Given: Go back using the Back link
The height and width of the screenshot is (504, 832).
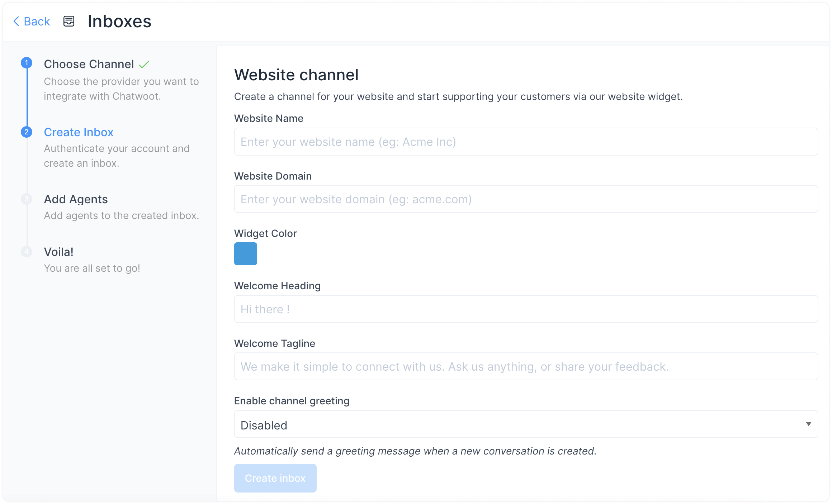Looking at the screenshot, I should (x=37, y=21).
